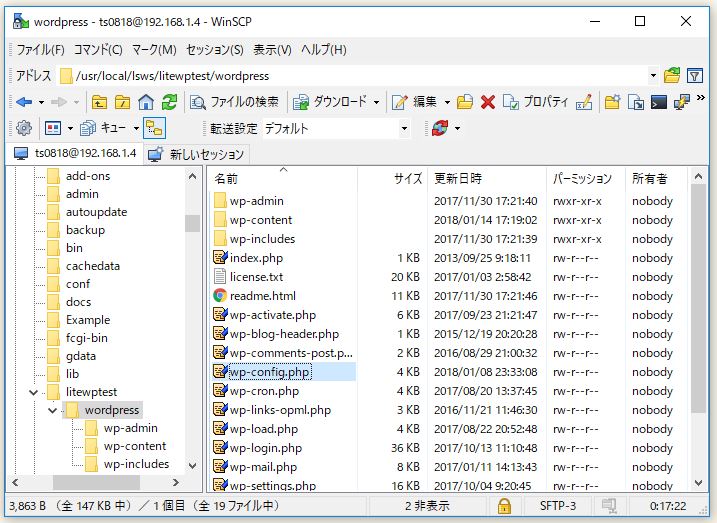Click the filter funnel icon
Viewport: 717px width, 523px height.
(x=695, y=75)
